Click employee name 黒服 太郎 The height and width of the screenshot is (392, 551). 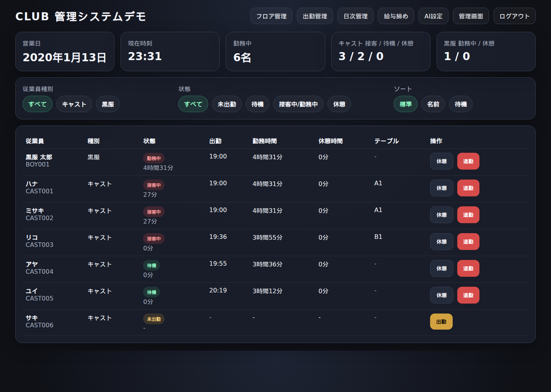click(x=39, y=157)
